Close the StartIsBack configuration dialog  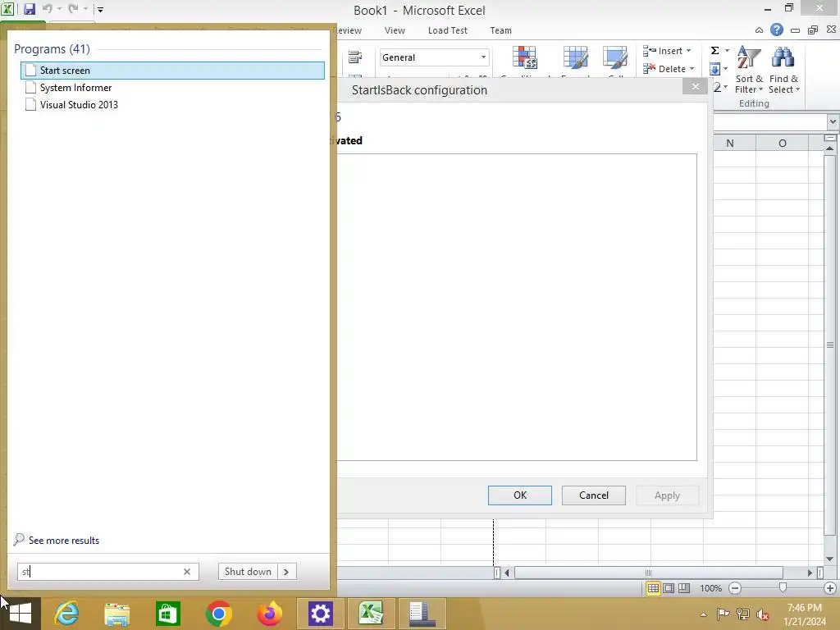(x=696, y=86)
